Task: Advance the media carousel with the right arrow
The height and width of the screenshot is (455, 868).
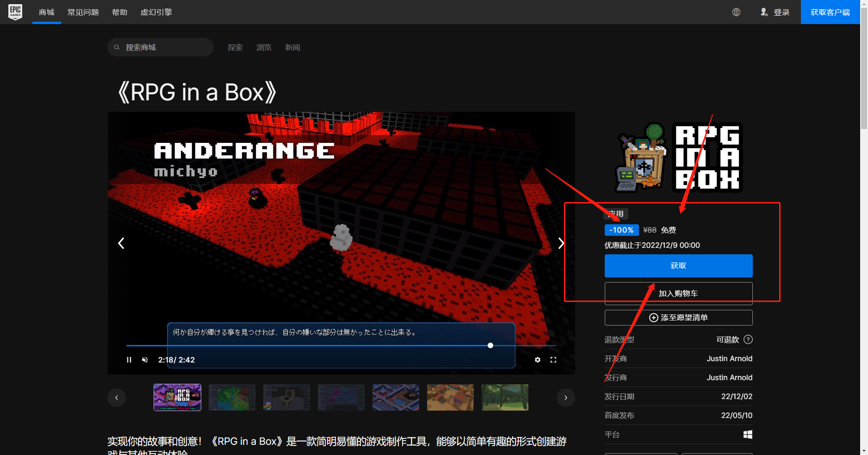Action: (561, 243)
